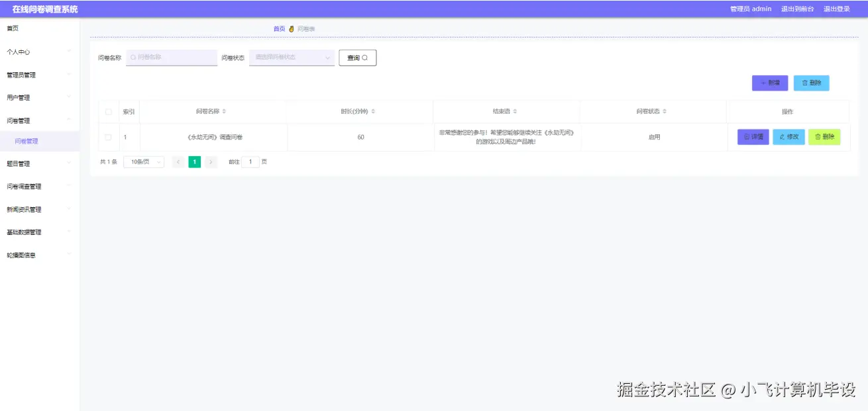Click 首页 breadcrumb link
Viewport: 868px width, 411px height.
279,29
